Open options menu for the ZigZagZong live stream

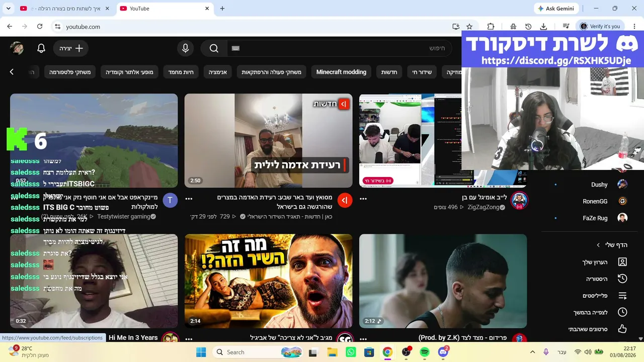point(363,199)
